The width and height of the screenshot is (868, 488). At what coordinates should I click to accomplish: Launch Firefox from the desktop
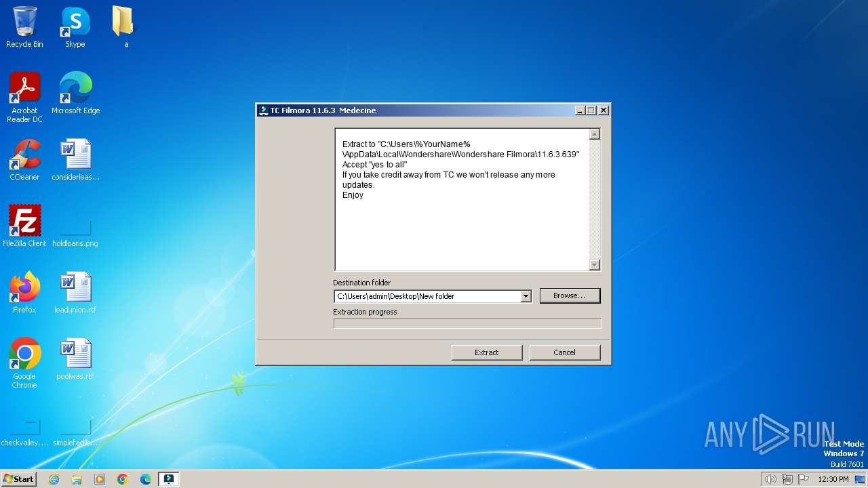click(24, 293)
